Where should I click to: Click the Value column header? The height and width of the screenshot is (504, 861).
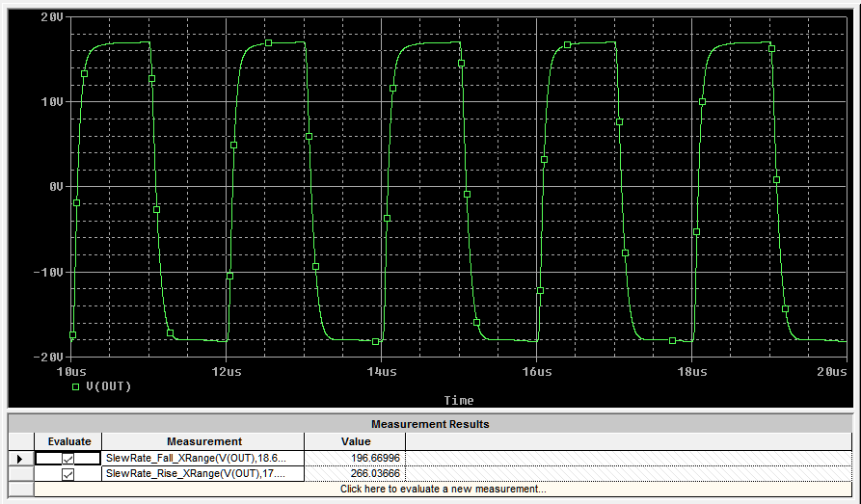(x=355, y=441)
